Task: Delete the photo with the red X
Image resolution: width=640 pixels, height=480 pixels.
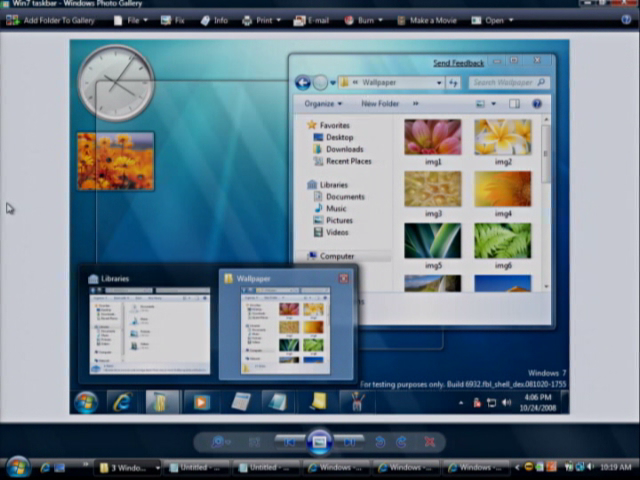Action: click(429, 442)
